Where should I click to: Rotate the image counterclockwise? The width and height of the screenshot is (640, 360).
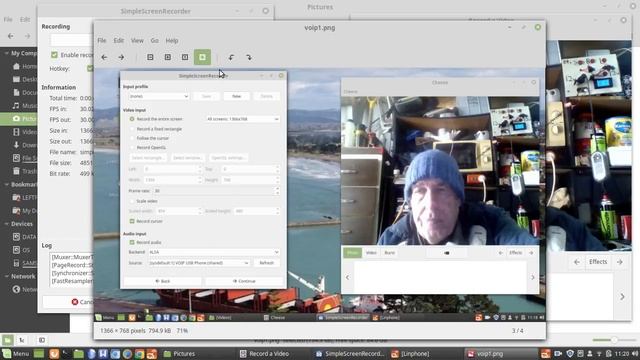pyautogui.click(x=231, y=58)
